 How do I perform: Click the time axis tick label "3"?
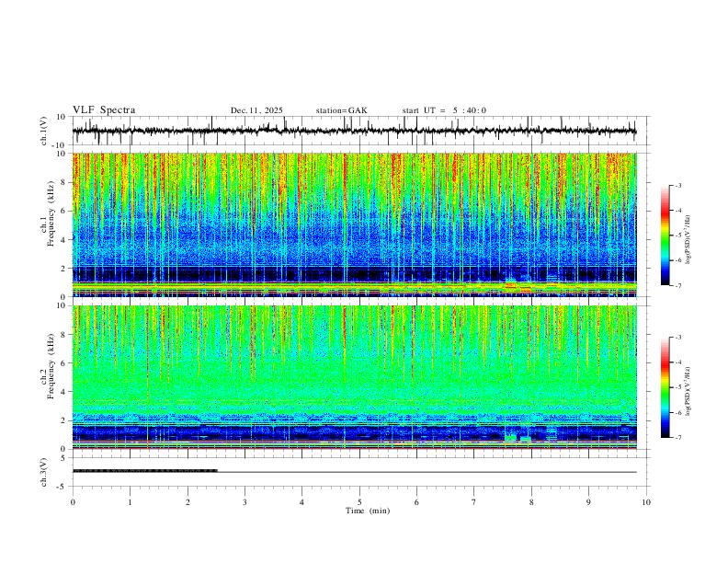coord(245,502)
